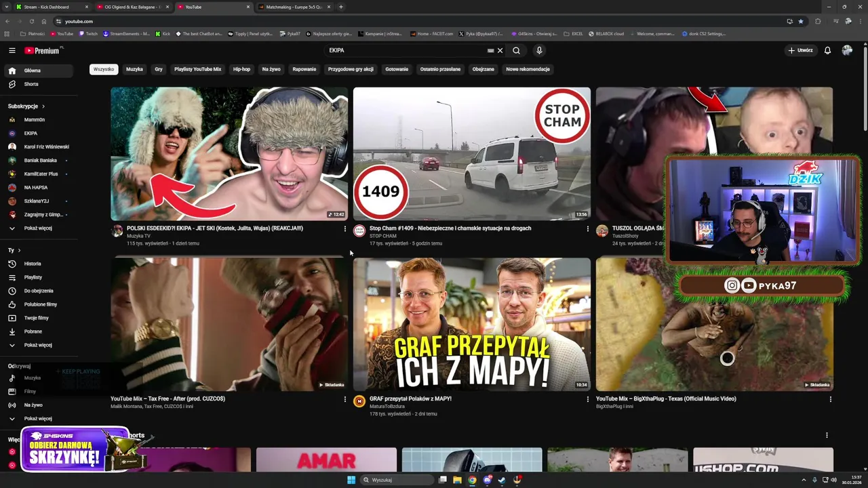
Task: Open more options for the JET SKI video
Action: pyautogui.click(x=345, y=229)
